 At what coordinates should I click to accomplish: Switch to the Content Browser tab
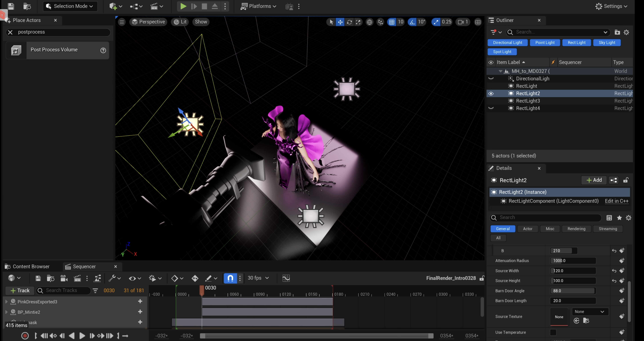pos(27,267)
